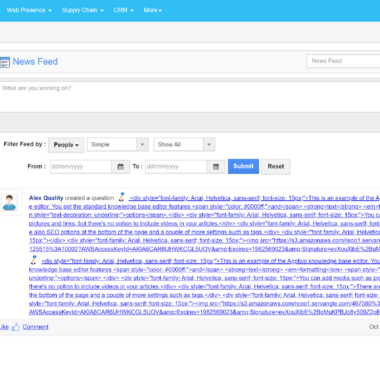Click the Submit button
This screenshot has width=380, height=380.
pos(243,166)
